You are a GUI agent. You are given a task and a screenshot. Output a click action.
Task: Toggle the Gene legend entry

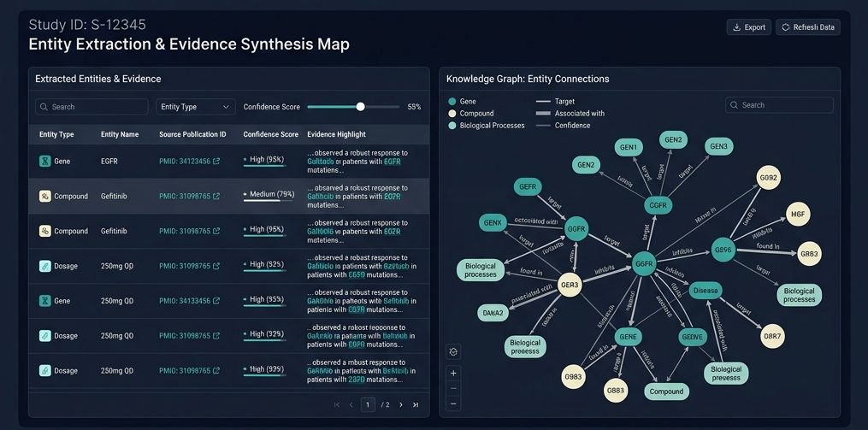pos(462,101)
